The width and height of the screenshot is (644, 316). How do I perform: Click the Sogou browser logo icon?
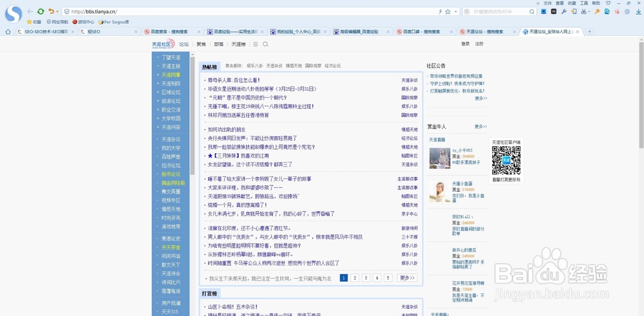coord(13,14)
